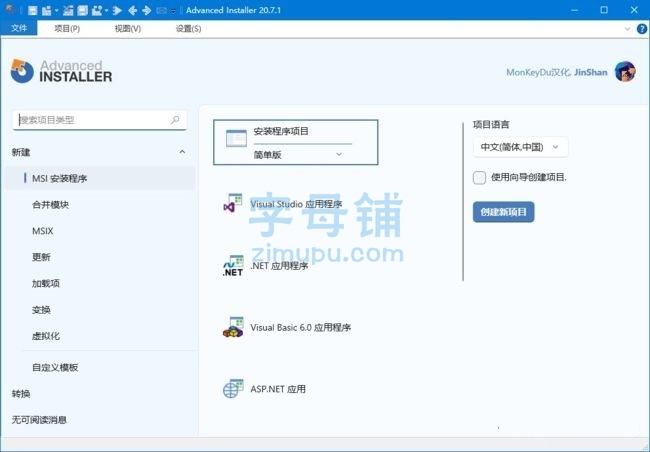Click the quick-access icon with a dropdown before the striped icon
This screenshot has height=452, width=650.
coord(46,10)
